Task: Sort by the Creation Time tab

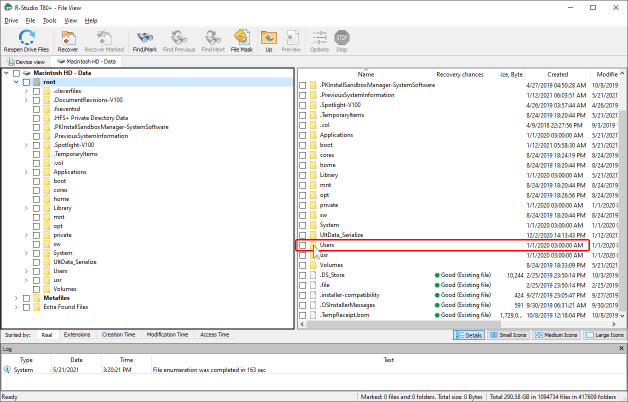Action: coord(118,335)
